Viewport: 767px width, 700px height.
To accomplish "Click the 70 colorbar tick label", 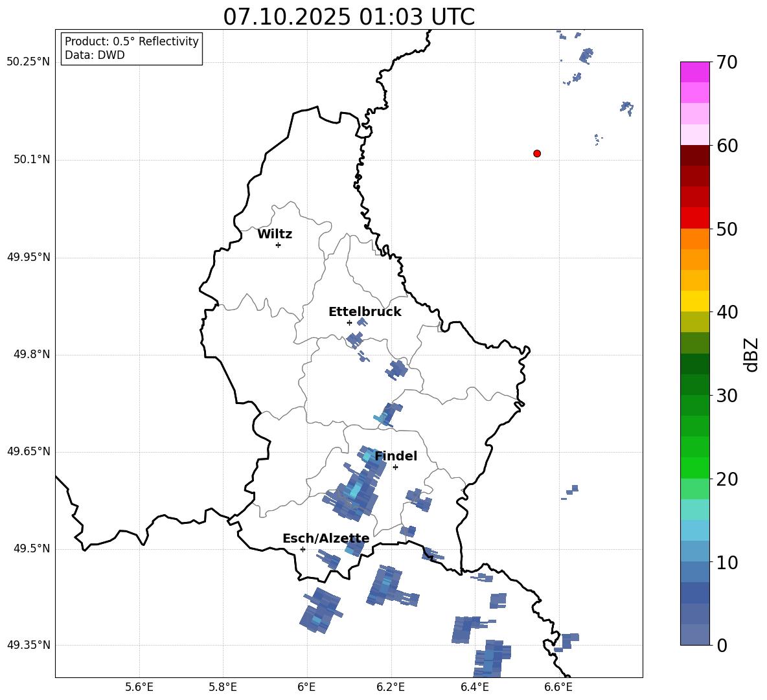I will tap(727, 62).
